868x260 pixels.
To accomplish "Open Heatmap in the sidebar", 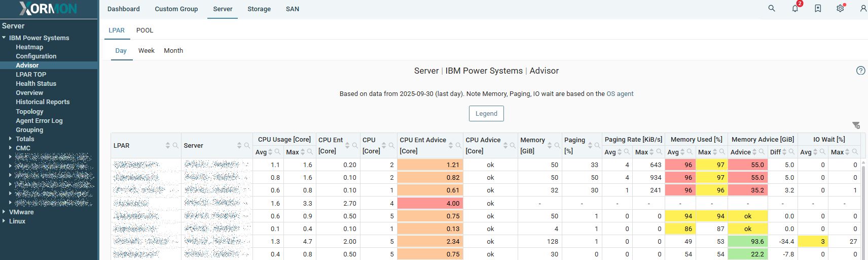I will pos(29,47).
